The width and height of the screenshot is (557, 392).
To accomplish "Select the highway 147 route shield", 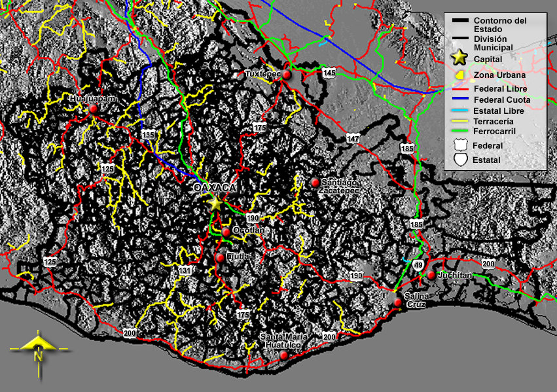I will (353, 139).
